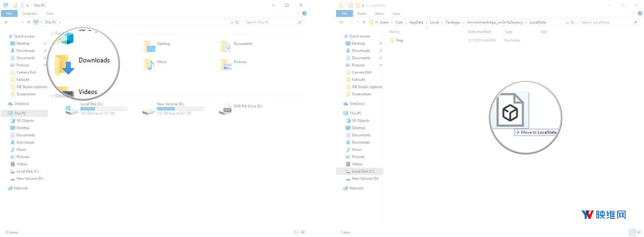Open the Pictures folder in the Folders group

pos(227,64)
